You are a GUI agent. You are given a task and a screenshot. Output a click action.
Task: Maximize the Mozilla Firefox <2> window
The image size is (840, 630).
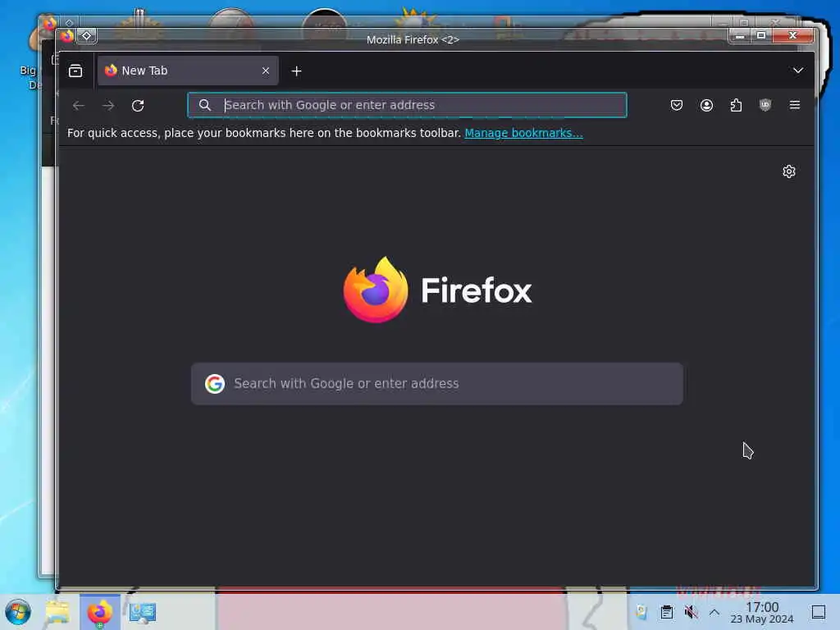tap(761, 36)
